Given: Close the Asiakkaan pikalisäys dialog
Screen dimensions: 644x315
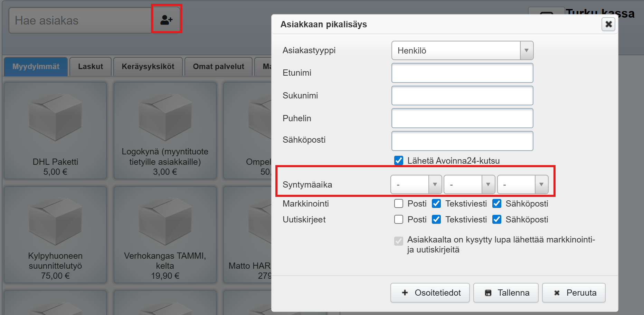Looking at the screenshot, I should pyautogui.click(x=608, y=24).
